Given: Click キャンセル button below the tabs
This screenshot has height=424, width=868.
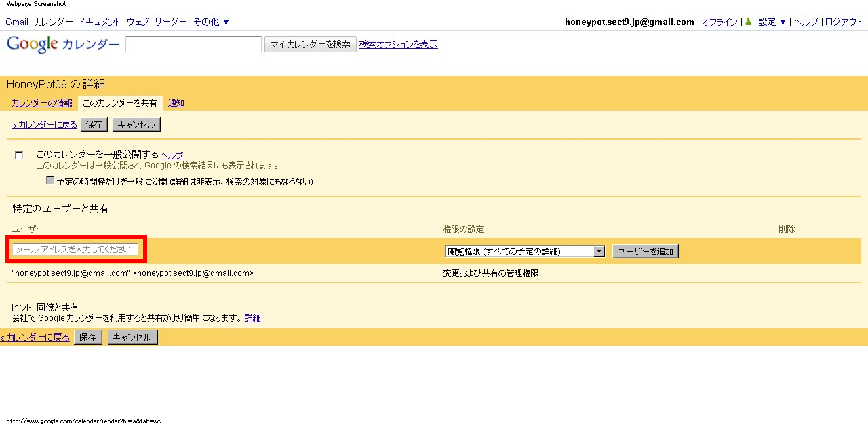Looking at the screenshot, I should coord(137,125).
